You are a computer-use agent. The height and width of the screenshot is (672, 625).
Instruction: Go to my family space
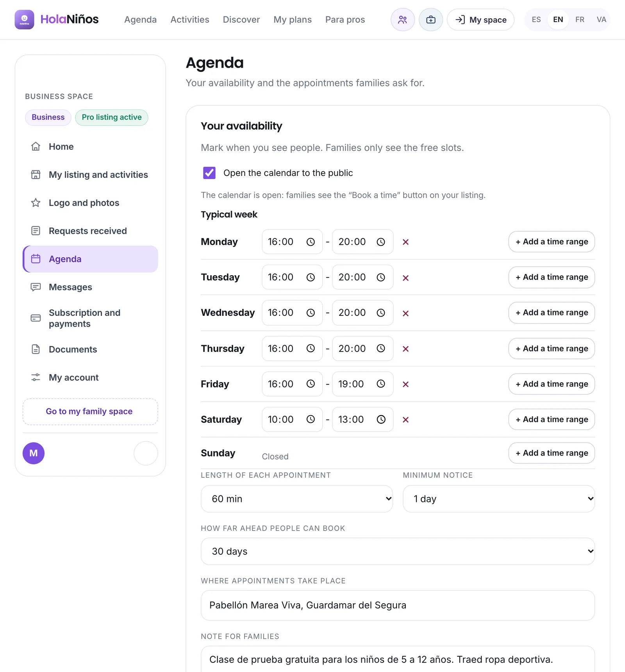(90, 412)
